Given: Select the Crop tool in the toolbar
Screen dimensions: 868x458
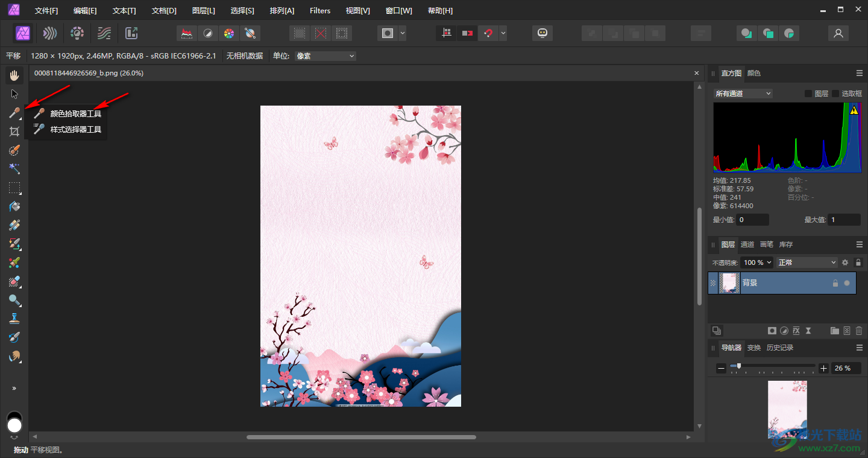Looking at the screenshot, I should click(14, 132).
